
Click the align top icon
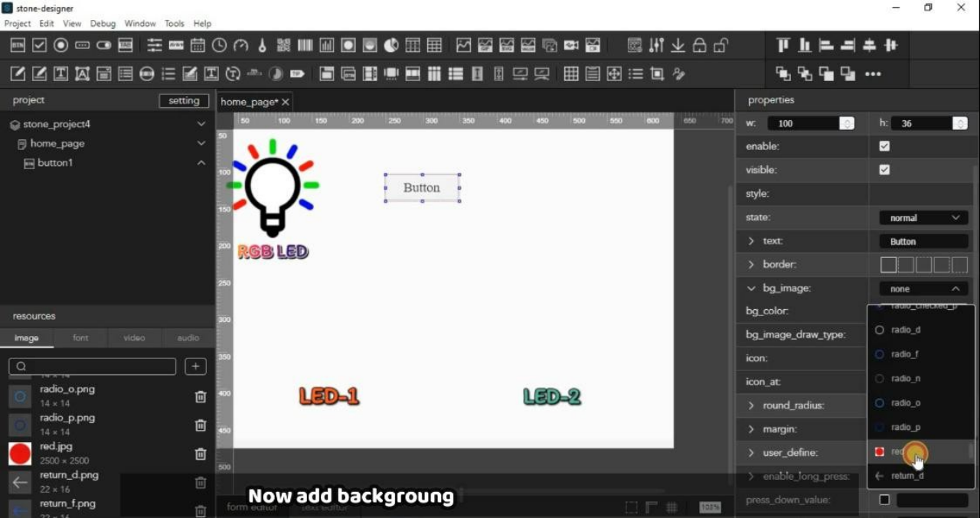[x=783, y=46]
